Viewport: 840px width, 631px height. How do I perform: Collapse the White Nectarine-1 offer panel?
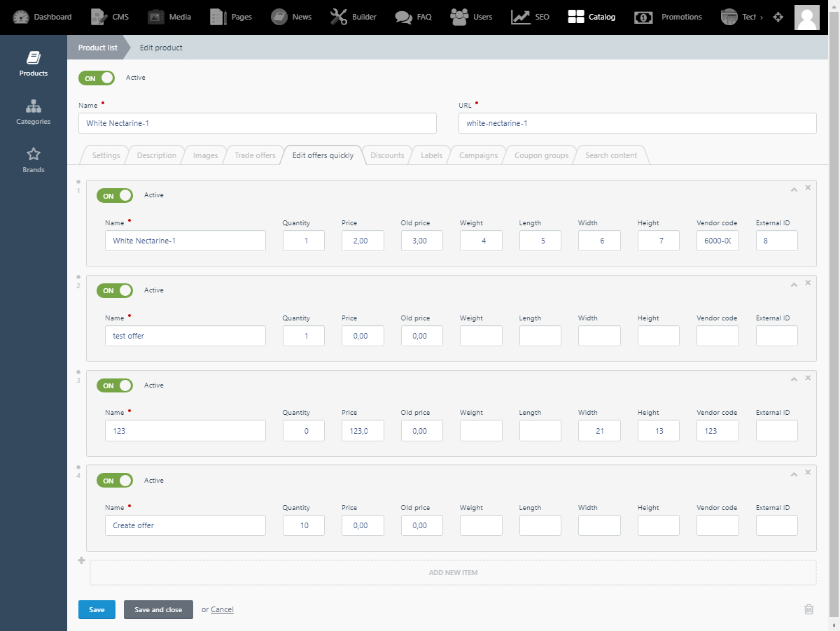coord(794,189)
